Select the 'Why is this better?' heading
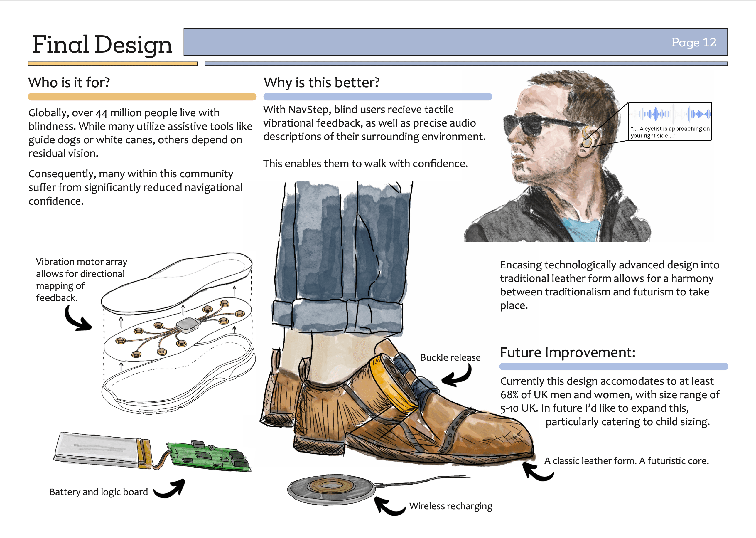Screen dimensions: 756x538 tap(321, 82)
